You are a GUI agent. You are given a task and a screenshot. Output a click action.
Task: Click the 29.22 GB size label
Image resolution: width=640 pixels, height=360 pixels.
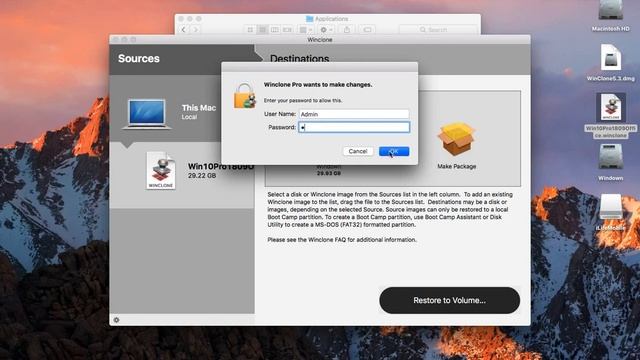pos(202,176)
